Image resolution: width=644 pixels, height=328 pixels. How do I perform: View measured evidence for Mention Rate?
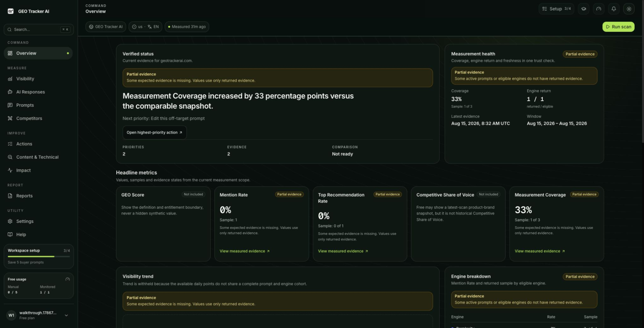[245, 251]
